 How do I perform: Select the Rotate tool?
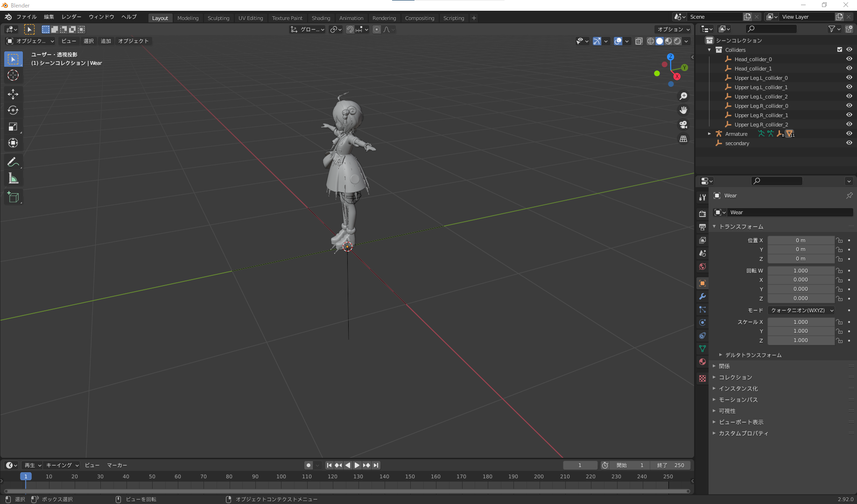tap(13, 111)
